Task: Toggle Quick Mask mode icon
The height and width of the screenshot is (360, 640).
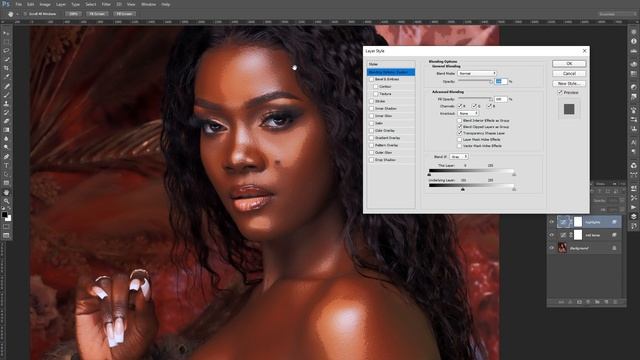Action: [6, 227]
